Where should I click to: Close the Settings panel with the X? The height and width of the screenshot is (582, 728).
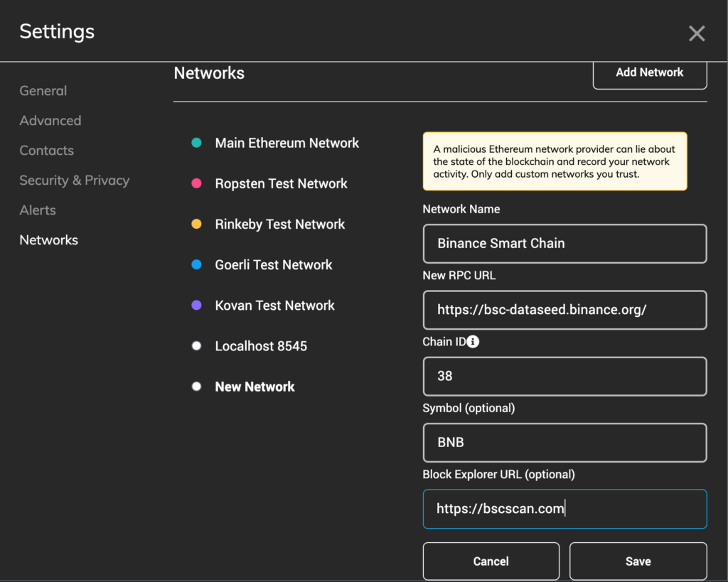coord(697,33)
